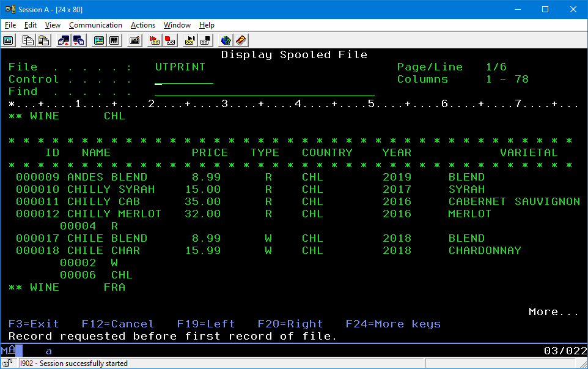Click into the Find input field
The width and height of the screenshot is (588, 369).
pyautogui.click(x=264, y=91)
